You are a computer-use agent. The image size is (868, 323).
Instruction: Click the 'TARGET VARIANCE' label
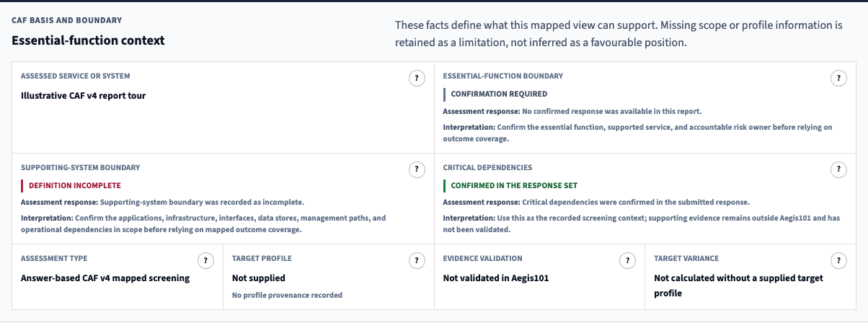click(686, 258)
